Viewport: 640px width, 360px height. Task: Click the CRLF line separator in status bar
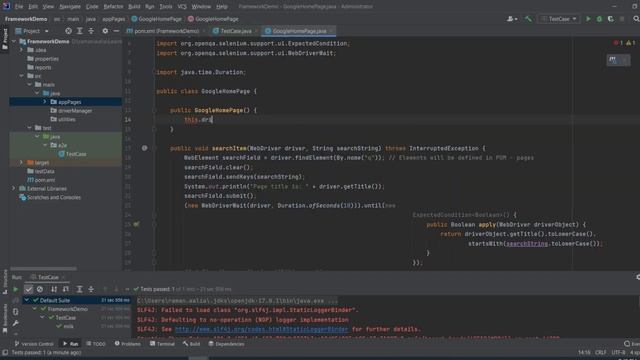pyautogui.click(x=600, y=352)
